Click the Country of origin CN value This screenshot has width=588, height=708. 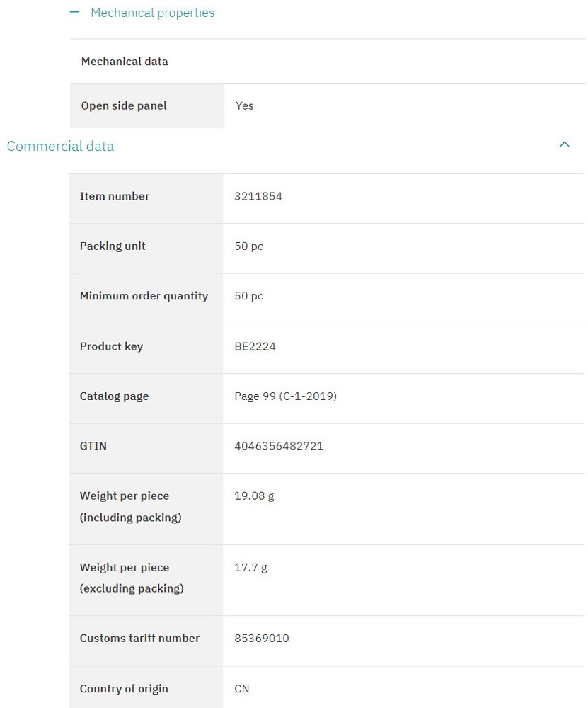[241, 689]
